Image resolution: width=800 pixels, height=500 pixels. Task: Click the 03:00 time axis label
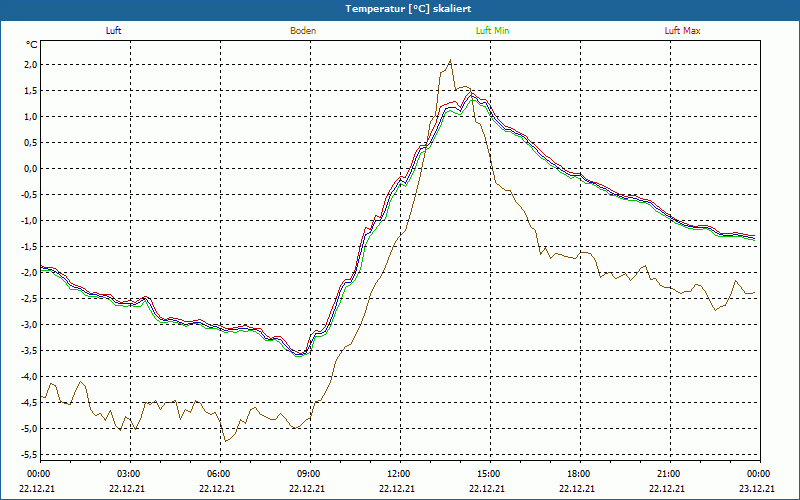[x=129, y=474]
